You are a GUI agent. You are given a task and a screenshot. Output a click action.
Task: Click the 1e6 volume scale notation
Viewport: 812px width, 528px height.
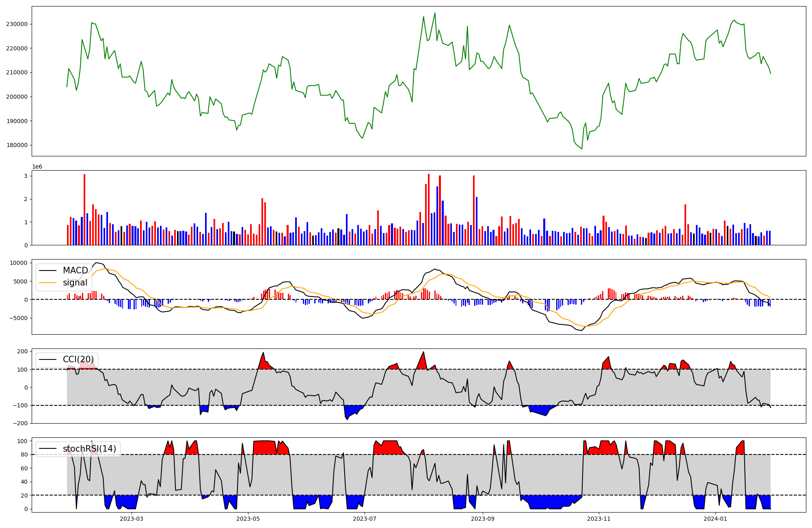pos(37,167)
